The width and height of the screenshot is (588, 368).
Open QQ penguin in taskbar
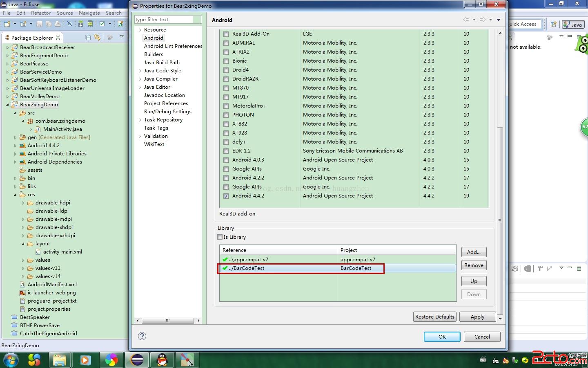pyautogui.click(x=162, y=360)
